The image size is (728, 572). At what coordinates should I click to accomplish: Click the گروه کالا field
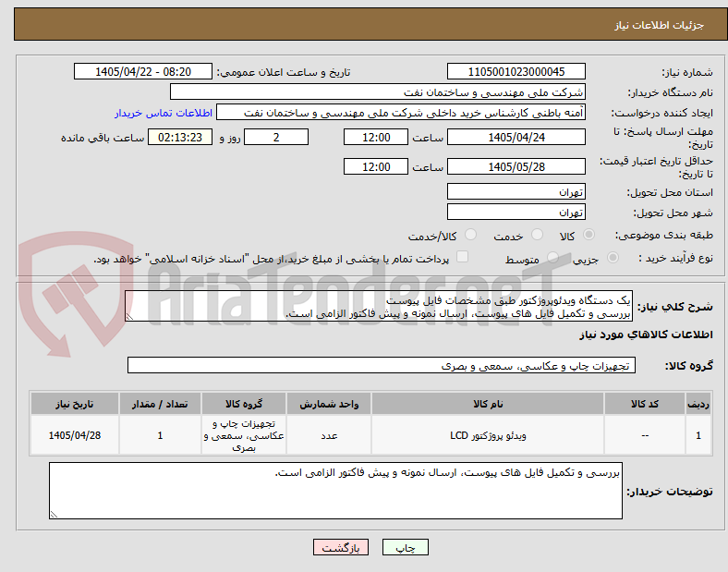point(382,365)
